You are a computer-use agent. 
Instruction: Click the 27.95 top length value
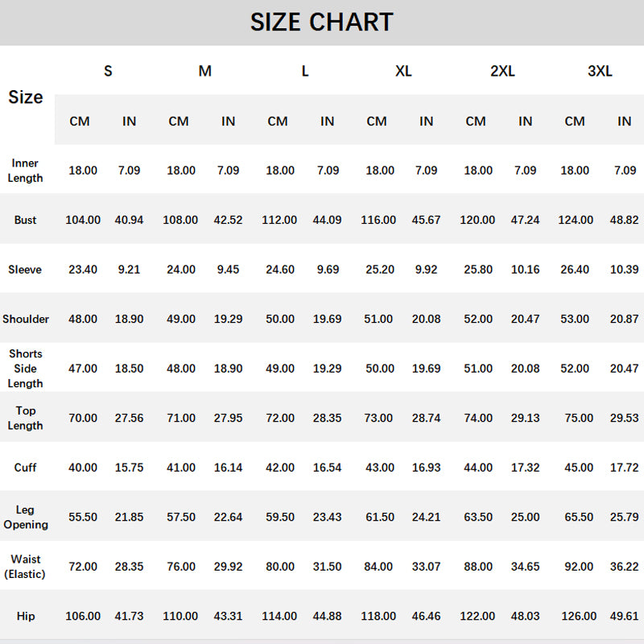click(x=229, y=418)
